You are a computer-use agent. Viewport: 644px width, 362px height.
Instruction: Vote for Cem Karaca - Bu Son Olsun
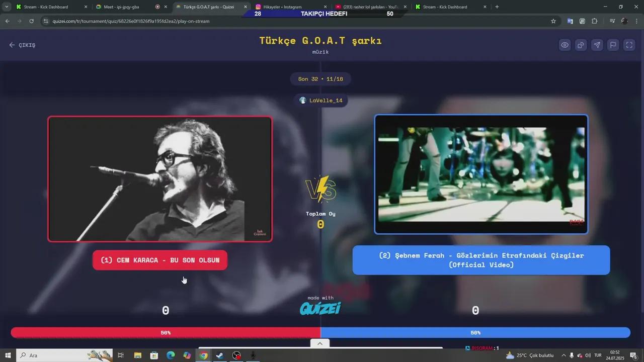click(159, 260)
